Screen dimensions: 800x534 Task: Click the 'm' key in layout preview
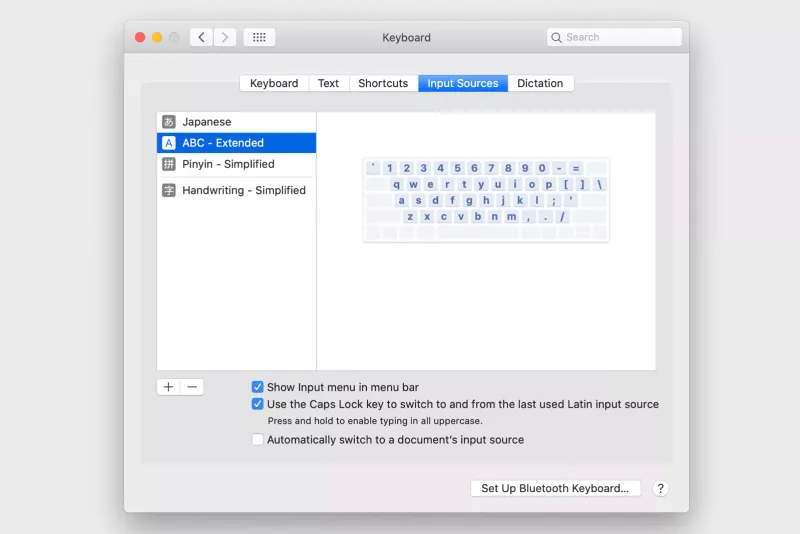[x=511, y=217]
